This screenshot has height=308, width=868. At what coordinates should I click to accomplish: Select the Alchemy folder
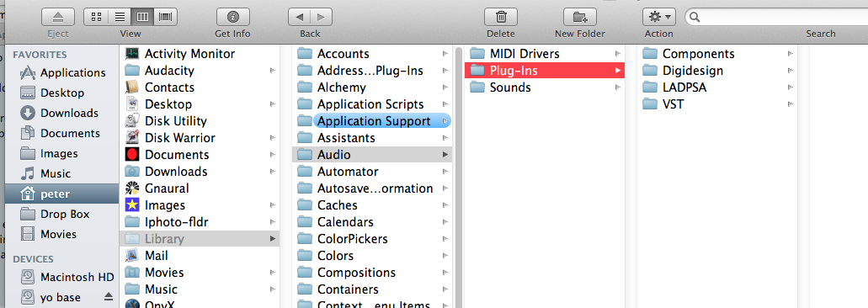click(x=373, y=88)
